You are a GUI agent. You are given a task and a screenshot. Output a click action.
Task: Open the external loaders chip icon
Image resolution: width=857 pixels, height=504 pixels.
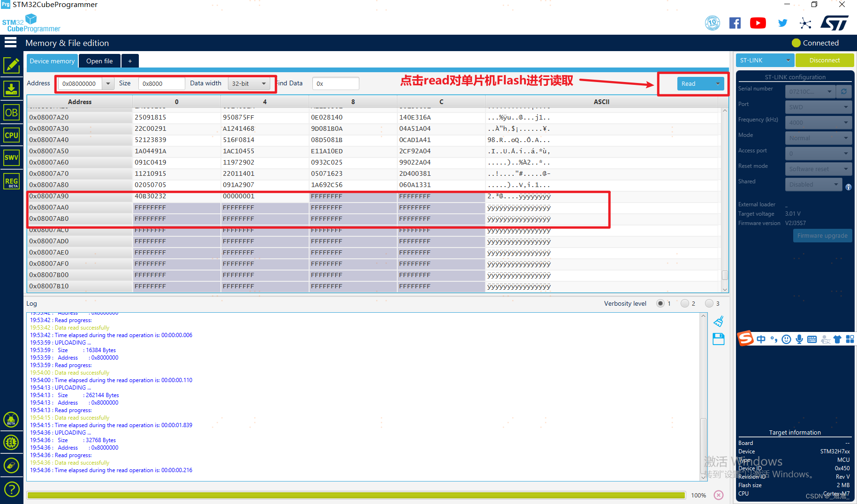pyautogui.click(x=11, y=442)
